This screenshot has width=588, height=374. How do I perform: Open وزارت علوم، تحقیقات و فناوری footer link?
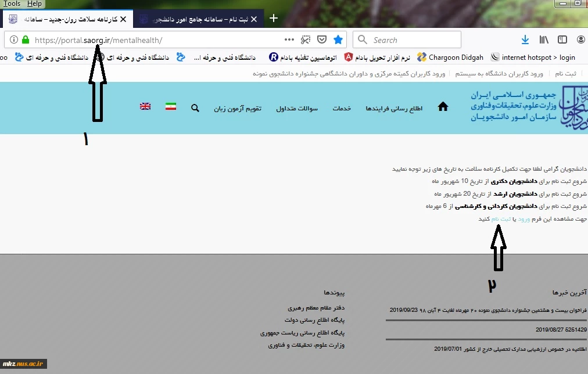(x=306, y=345)
